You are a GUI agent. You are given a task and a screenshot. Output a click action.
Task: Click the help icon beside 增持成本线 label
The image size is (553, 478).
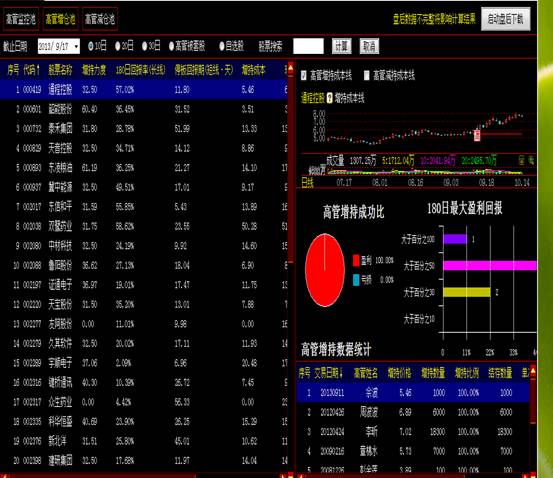pos(329,98)
